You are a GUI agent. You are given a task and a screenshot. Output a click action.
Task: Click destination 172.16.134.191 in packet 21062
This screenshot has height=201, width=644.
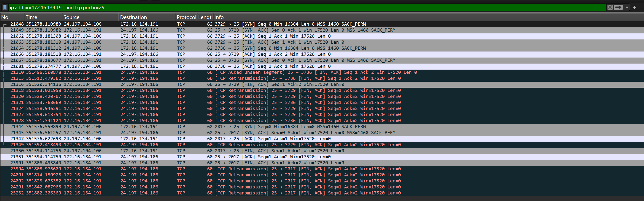(x=139, y=36)
